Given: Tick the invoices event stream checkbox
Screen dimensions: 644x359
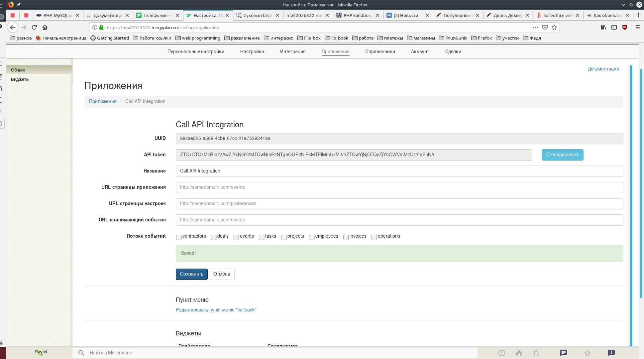Looking at the screenshot, I should [x=346, y=237].
